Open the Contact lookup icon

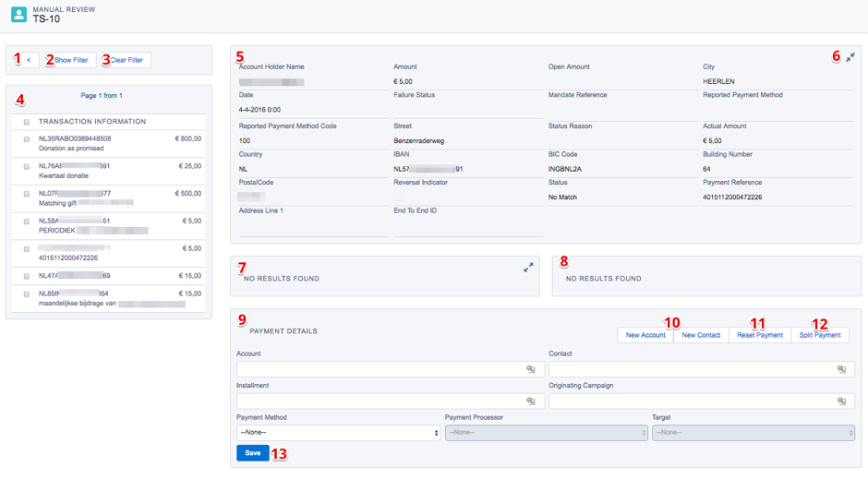(841, 369)
